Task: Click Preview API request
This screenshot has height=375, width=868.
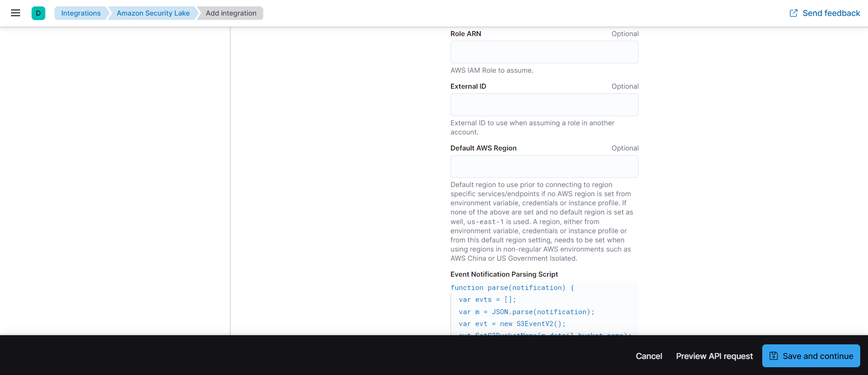Action: click(714, 356)
